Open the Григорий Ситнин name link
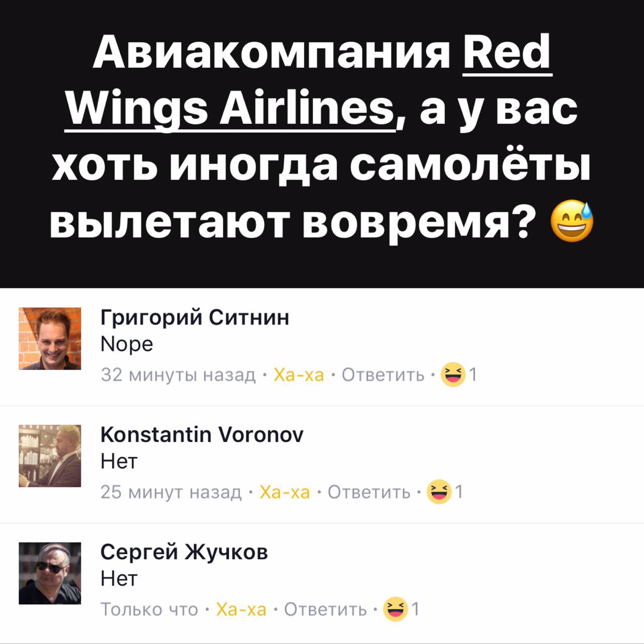The image size is (644, 644). point(195,318)
